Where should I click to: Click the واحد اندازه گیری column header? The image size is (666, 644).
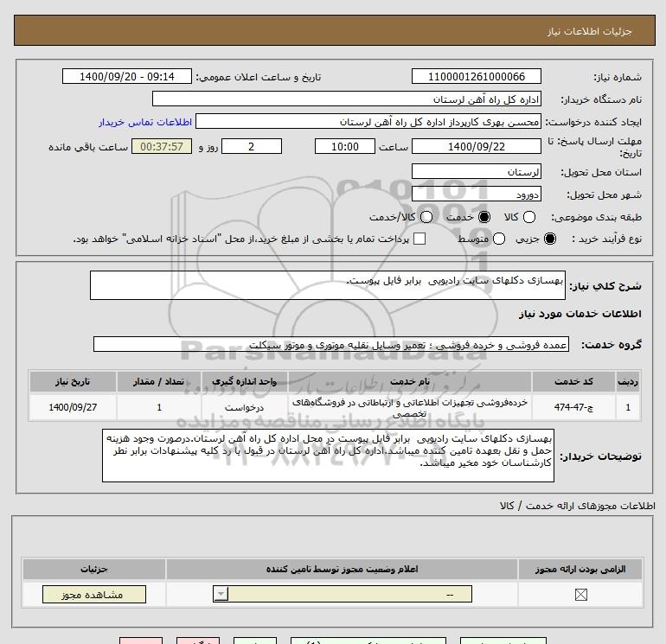coord(244,381)
